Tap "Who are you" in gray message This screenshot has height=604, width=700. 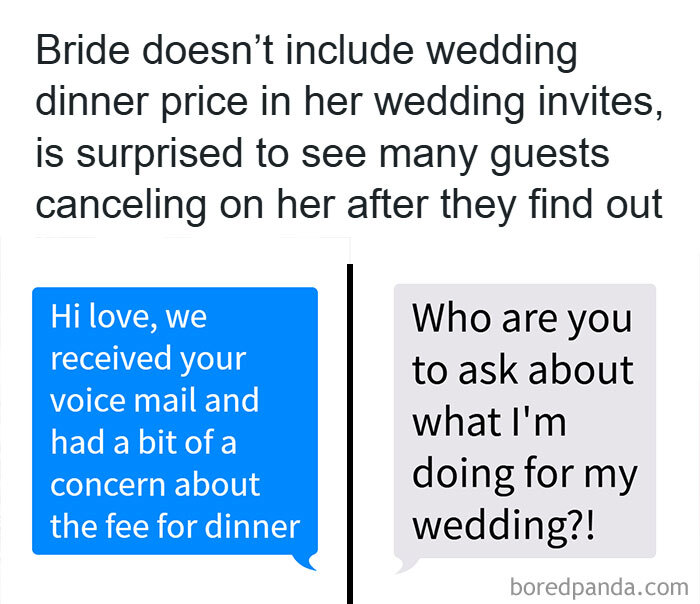(522, 320)
